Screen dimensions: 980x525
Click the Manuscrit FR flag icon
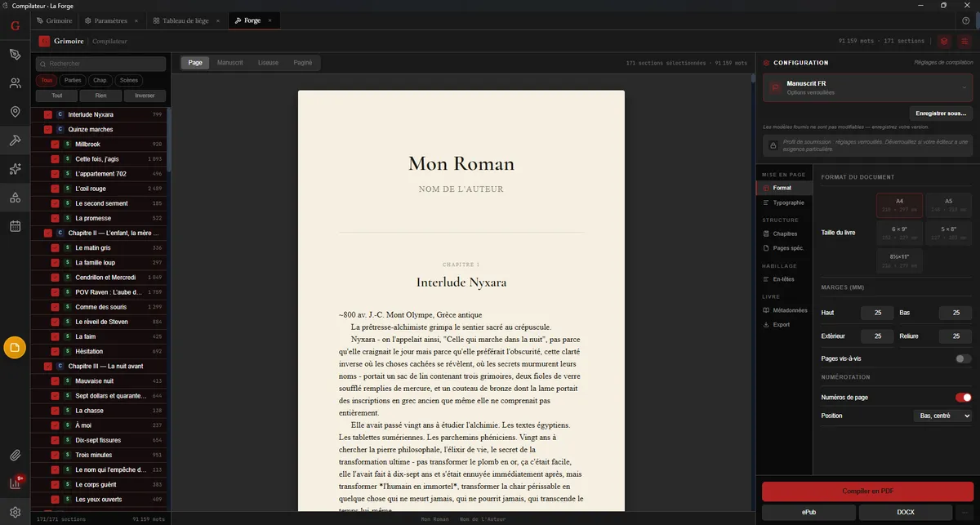774,87
